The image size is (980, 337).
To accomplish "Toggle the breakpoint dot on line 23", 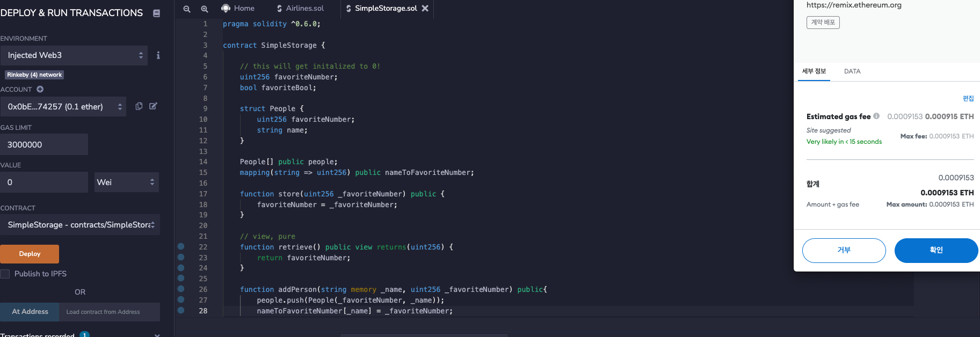I will (x=181, y=257).
